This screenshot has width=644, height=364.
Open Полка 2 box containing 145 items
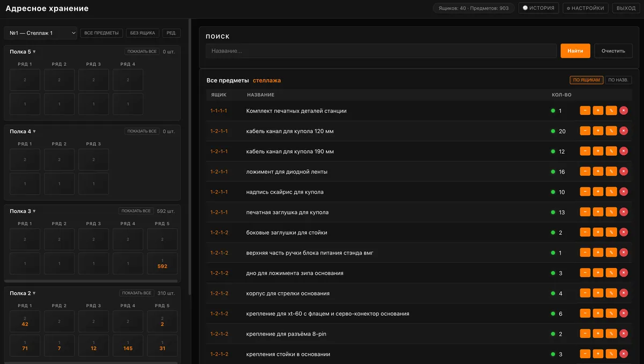click(x=128, y=346)
